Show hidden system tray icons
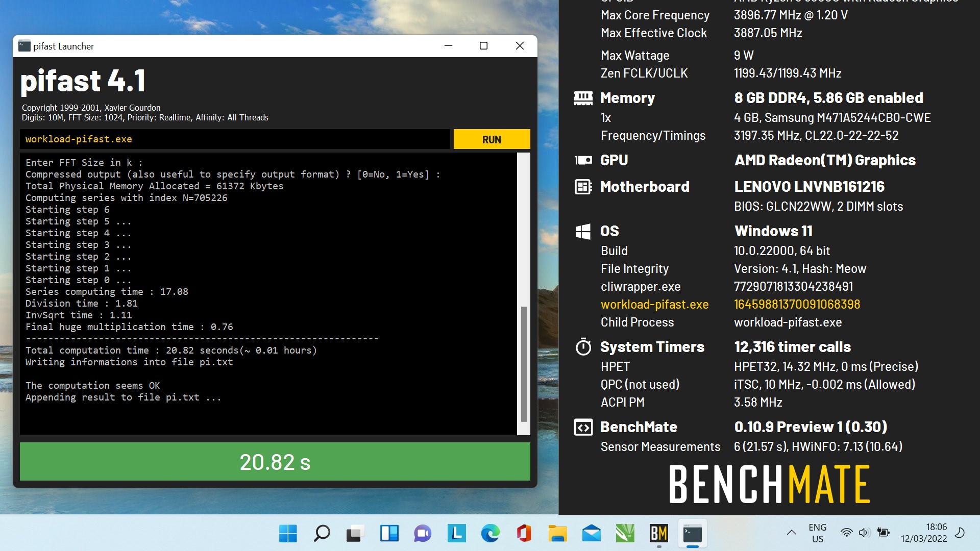Image resolution: width=980 pixels, height=551 pixels. [x=791, y=533]
